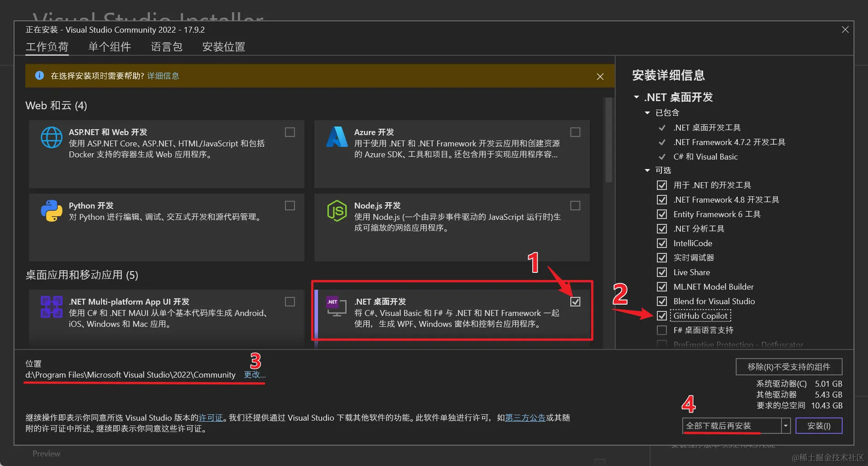The image size is (868, 466).
Task: Click 移除(R)不受支持的组件 button
Action: pos(789,367)
